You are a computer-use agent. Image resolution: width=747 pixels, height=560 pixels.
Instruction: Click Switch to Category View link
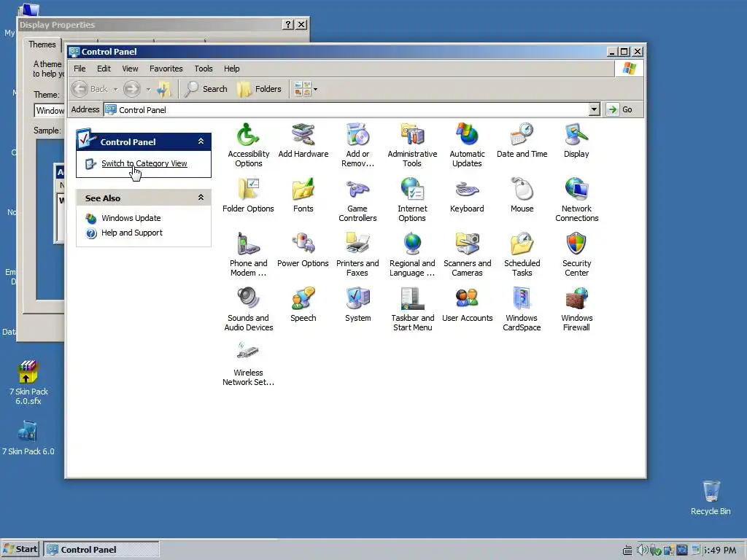tap(144, 163)
